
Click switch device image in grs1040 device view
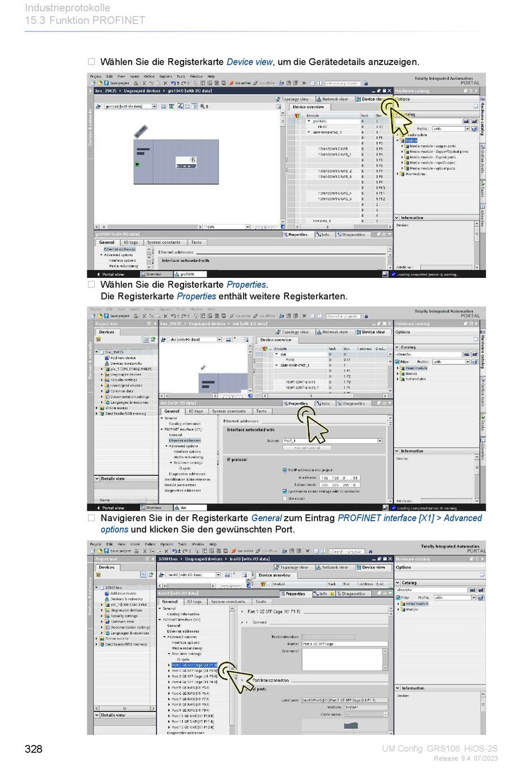(x=176, y=162)
